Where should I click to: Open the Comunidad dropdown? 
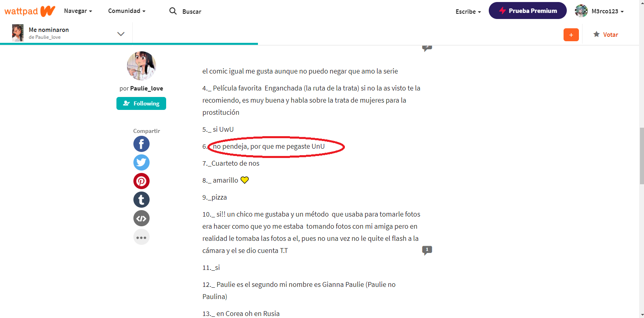(x=127, y=11)
